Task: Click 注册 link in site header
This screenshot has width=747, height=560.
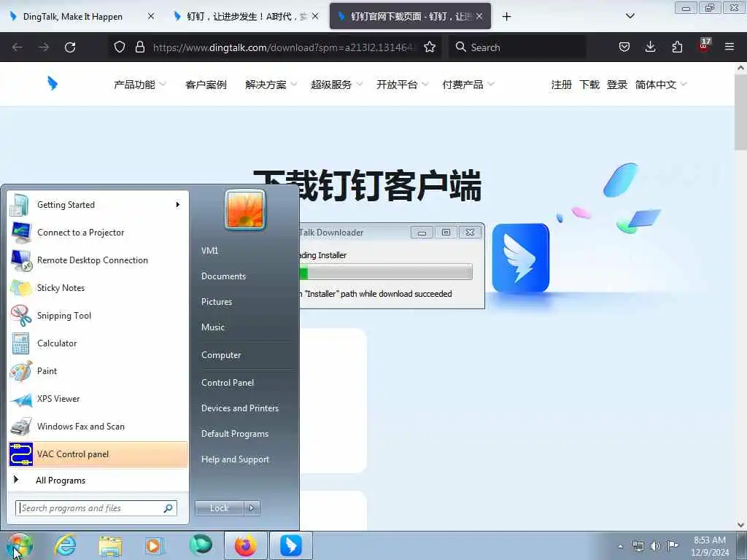Action: [561, 85]
